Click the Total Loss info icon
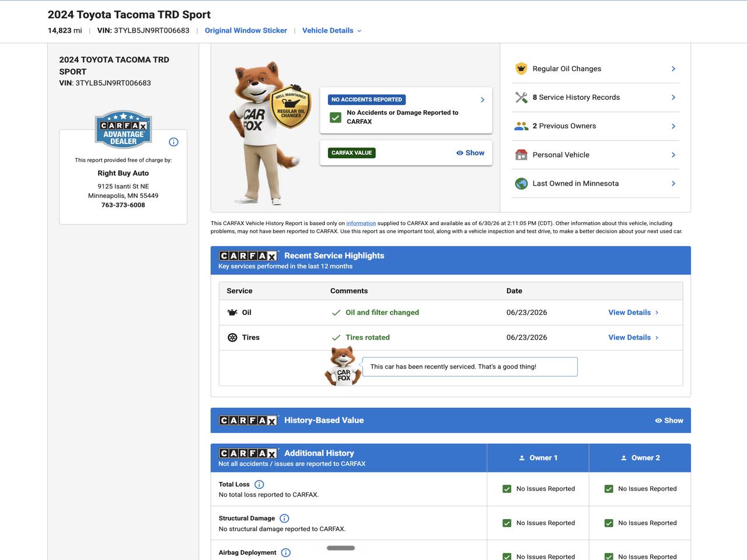This screenshot has height=560, width=747. (260, 484)
